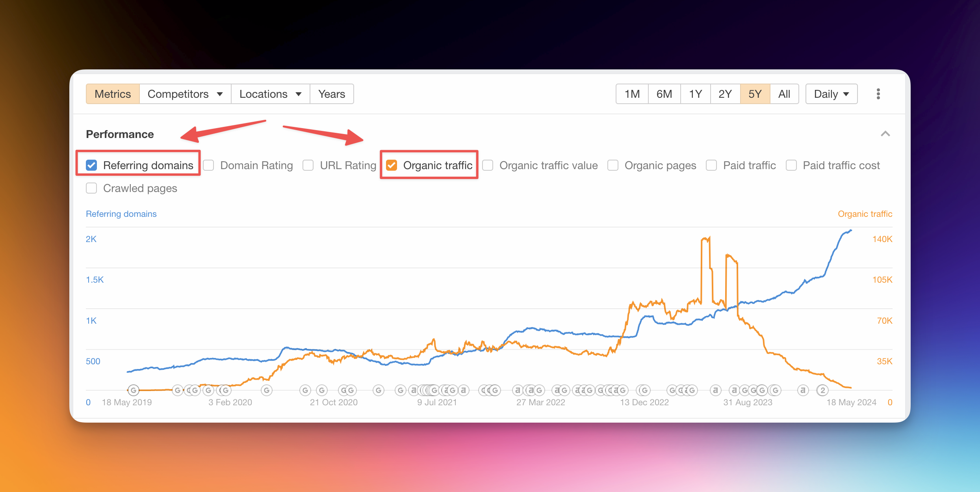
Task: Click the circled 2 marker near May 2024
Action: (822, 390)
